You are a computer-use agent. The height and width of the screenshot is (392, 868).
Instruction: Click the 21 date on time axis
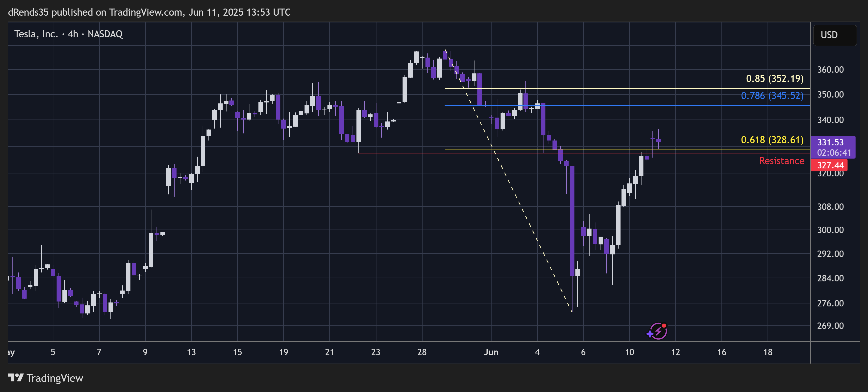[330, 352]
